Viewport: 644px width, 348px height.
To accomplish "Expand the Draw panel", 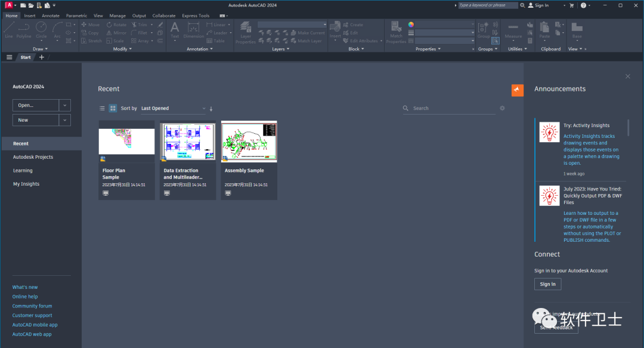I will click(x=41, y=49).
